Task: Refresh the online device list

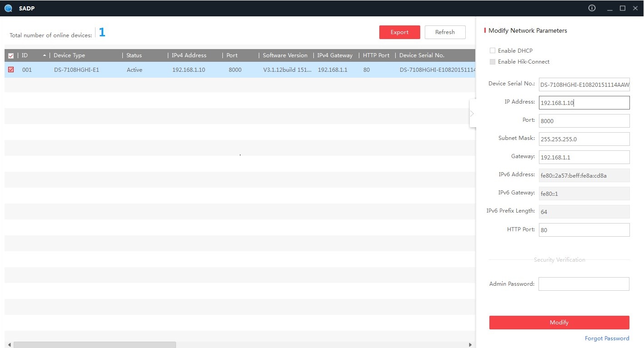Action: coord(445,32)
